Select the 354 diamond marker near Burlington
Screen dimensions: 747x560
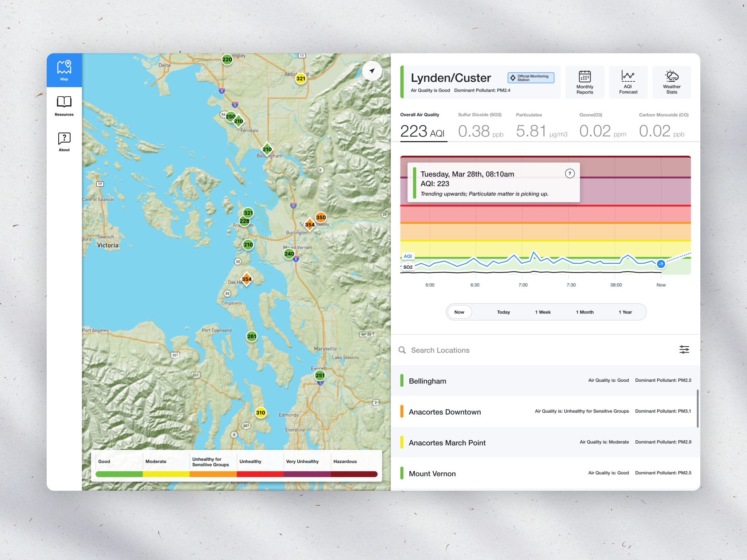tap(310, 225)
